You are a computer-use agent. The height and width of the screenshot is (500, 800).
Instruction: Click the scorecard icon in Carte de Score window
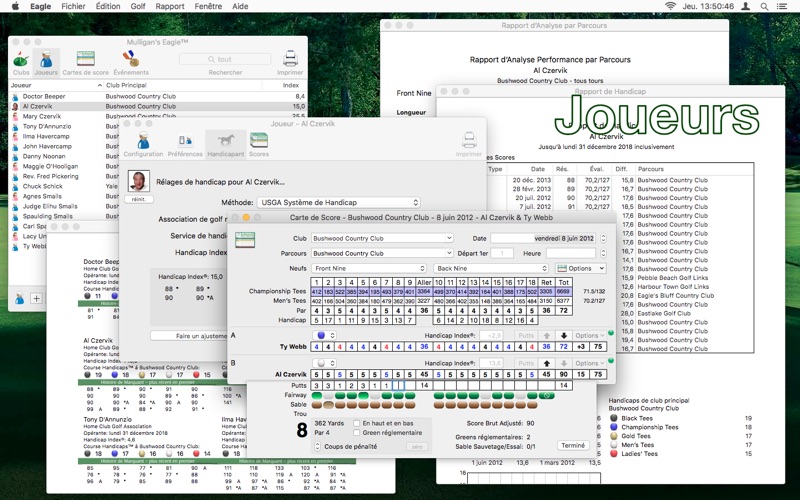(245, 240)
